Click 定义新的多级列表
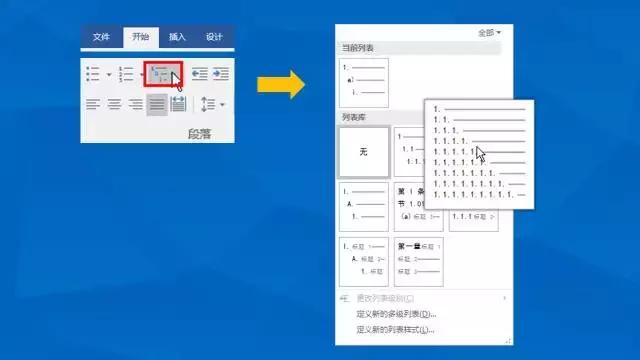Viewport: 640px width, 360px height. point(396,314)
